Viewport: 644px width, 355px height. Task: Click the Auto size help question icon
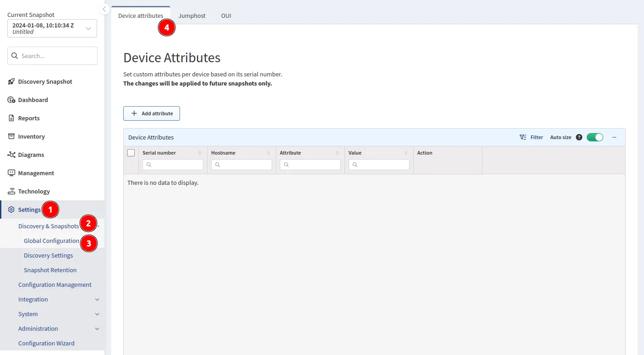coord(579,137)
